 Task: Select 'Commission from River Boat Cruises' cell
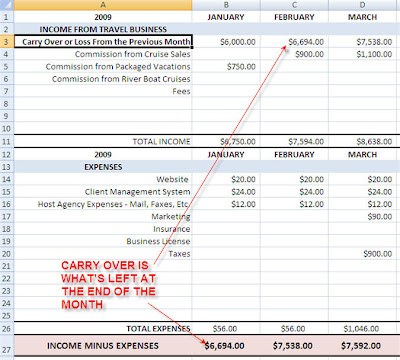(x=103, y=79)
